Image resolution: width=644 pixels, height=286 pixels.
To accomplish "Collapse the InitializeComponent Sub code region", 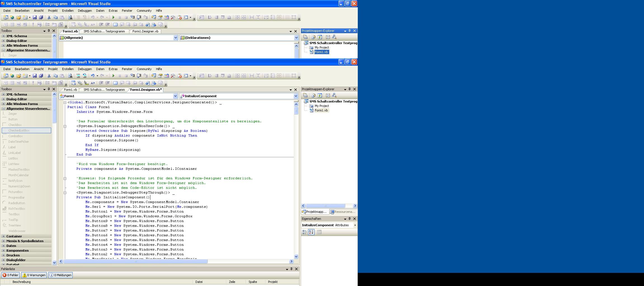I will click(x=65, y=193).
